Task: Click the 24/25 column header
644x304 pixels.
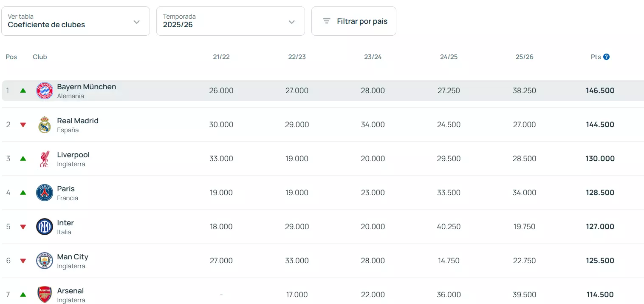Action: tap(449, 57)
